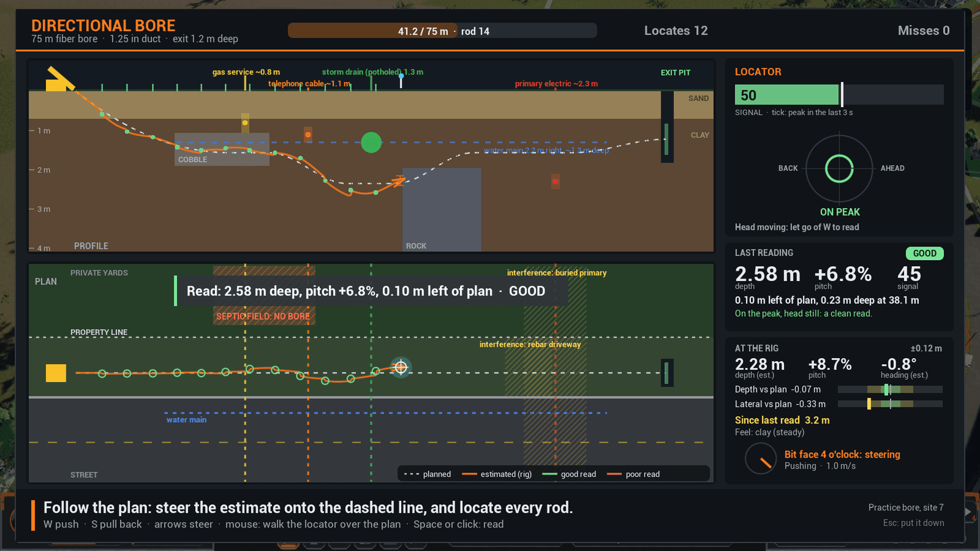
Task: Click the 'Locates 12' counter
Action: 676,31
